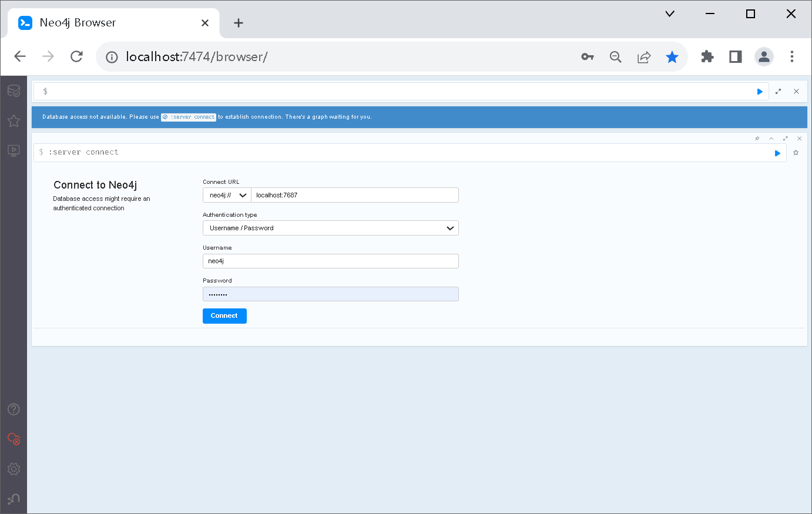Open the Authentication type dropdown
Image resolution: width=812 pixels, height=514 pixels.
331,228
